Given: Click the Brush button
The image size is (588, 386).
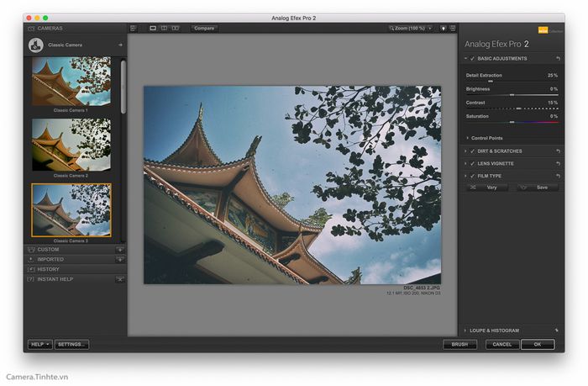Looking at the screenshot, I should 459,344.
